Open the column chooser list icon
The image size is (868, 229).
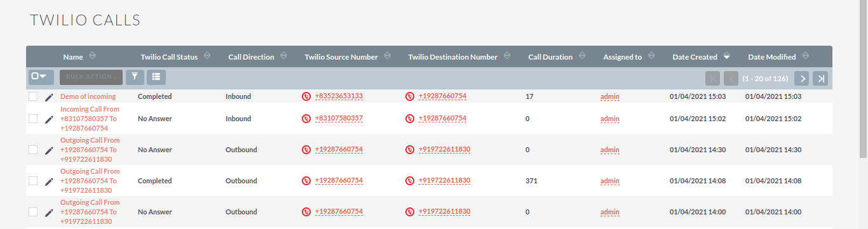coord(156,77)
